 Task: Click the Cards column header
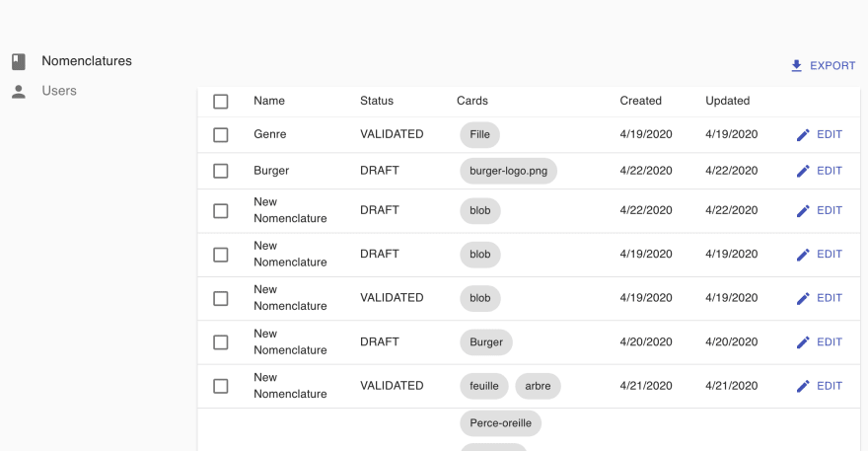pyautogui.click(x=472, y=101)
